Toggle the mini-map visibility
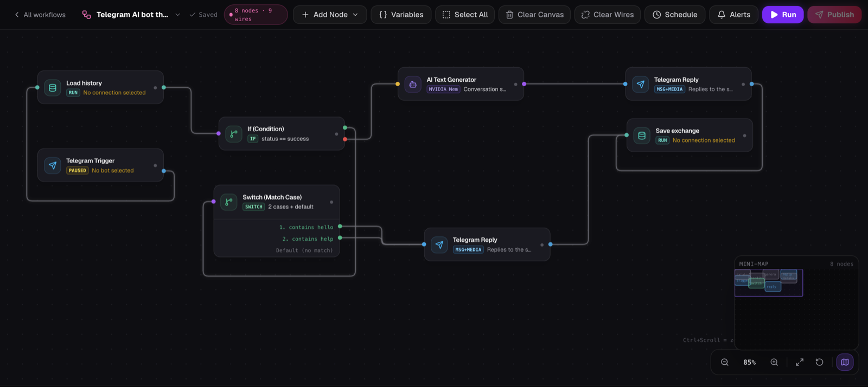 (x=845, y=362)
